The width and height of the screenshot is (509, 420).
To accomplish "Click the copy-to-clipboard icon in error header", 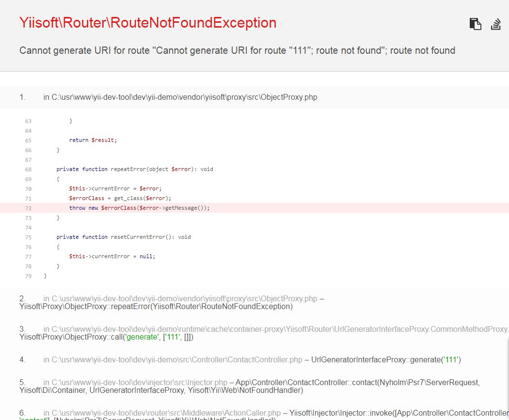I will [475, 24].
